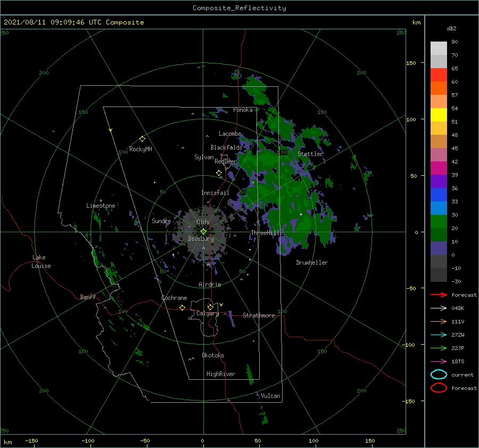Click the 51 dBZ yellow color swatch
479x448 pixels.
click(439, 115)
